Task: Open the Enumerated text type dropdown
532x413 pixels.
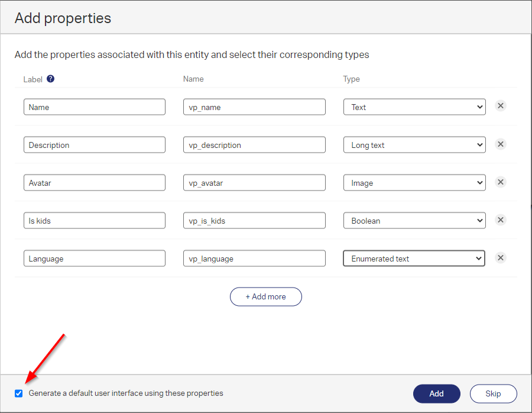Action: (414, 259)
